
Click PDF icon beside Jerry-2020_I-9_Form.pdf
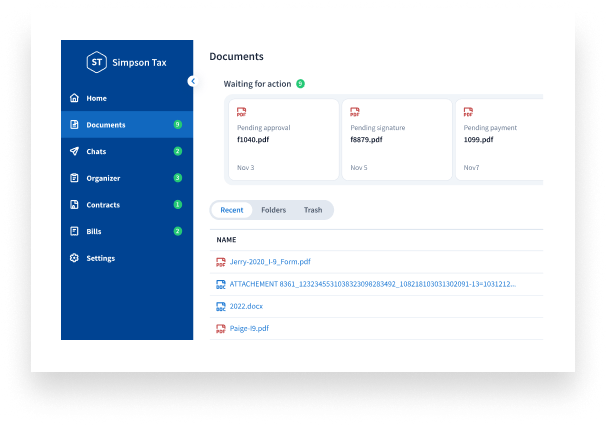(221, 262)
